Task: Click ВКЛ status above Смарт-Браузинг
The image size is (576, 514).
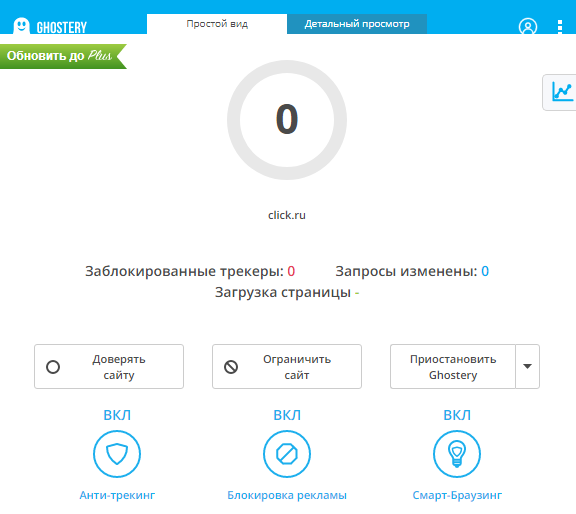Action: coord(457,415)
